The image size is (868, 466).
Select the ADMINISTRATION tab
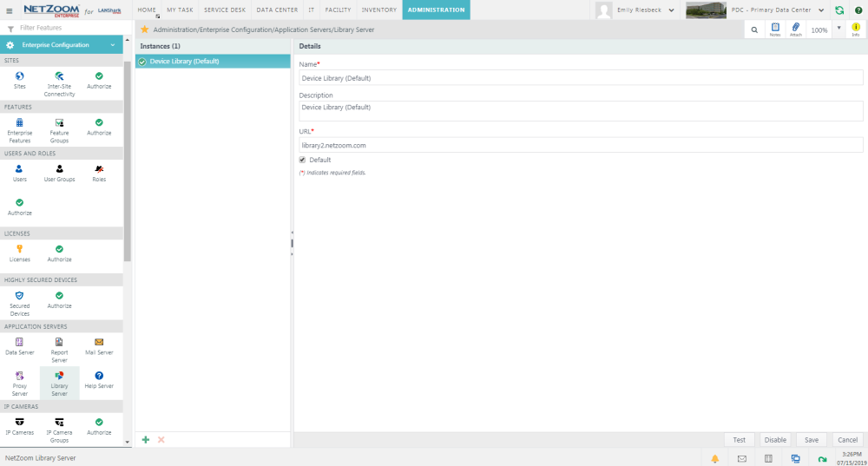tap(437, 10)
